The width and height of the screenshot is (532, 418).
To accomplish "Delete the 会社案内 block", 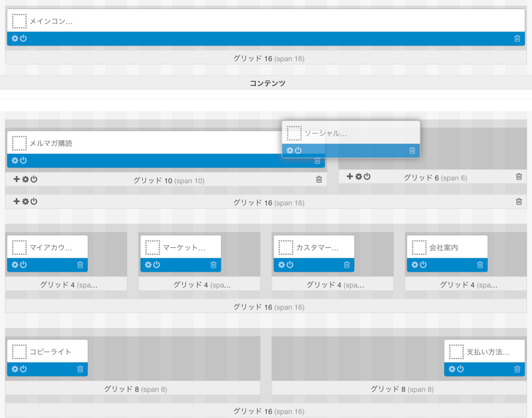I will (x=480, y=265).
